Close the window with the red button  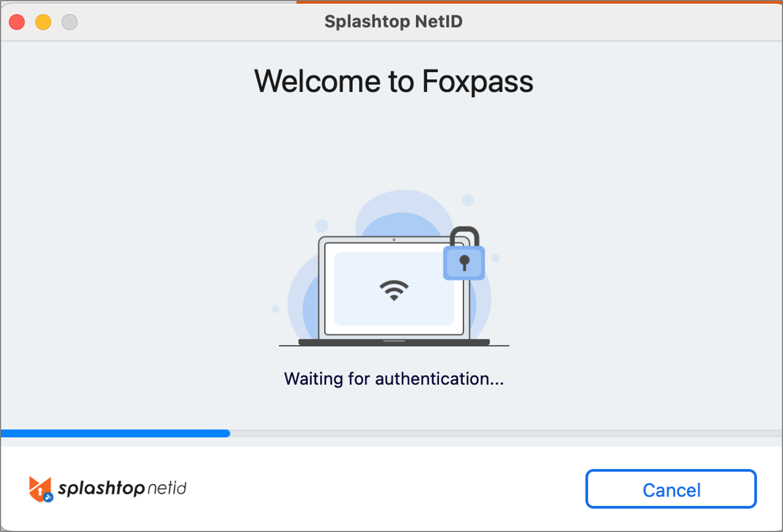pyautogui.click(x=17, y=22)
